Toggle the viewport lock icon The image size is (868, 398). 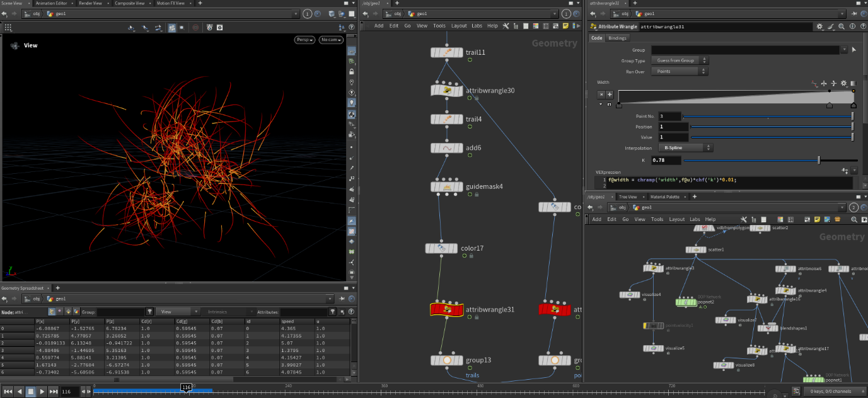(x=352, y=72)
